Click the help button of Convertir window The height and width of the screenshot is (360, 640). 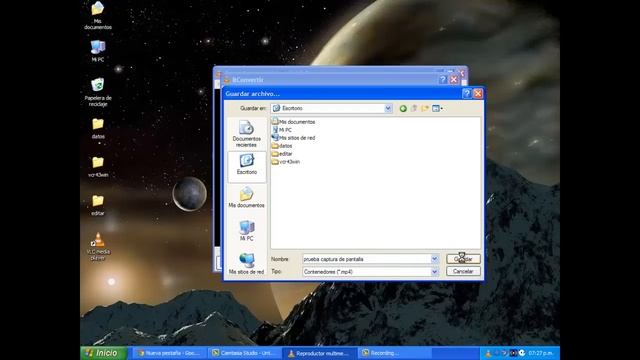click(x=443, y=80)
